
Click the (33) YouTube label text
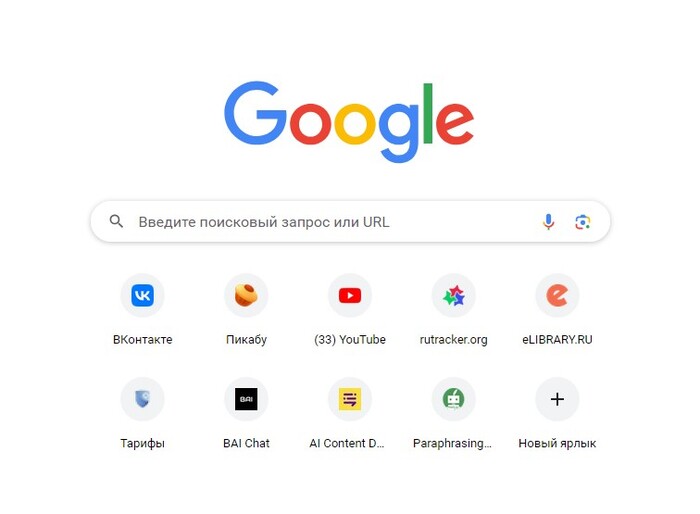point(350,340)
